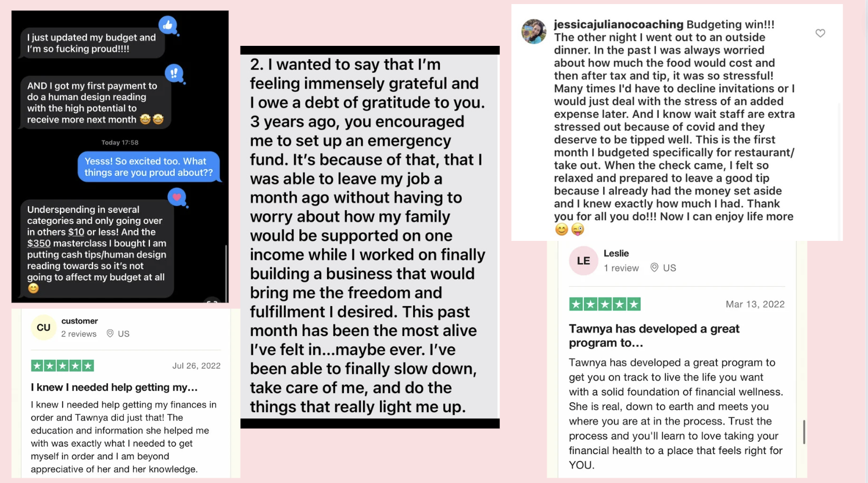The width and height of the screenshot is (868, 483).
Task: Click the heart like icon on Instagram comment
Action: (820, 34)
